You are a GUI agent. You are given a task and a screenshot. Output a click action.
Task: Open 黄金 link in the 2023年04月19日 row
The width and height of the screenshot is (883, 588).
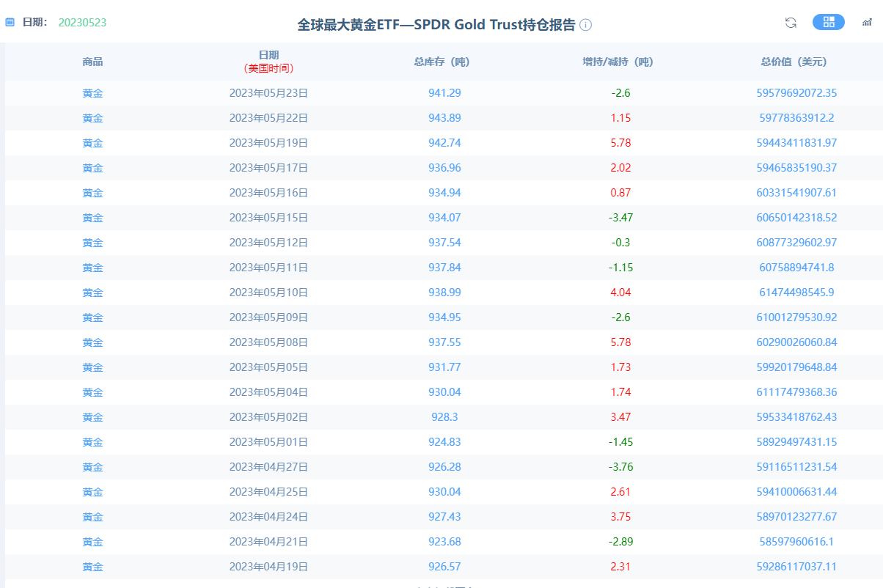pyautogui.click(x=93, y=566)
